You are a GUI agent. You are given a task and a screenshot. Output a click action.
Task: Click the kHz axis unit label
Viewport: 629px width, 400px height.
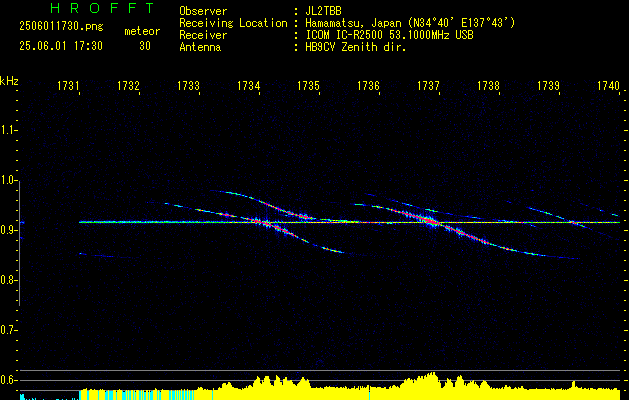click(9, 81)
